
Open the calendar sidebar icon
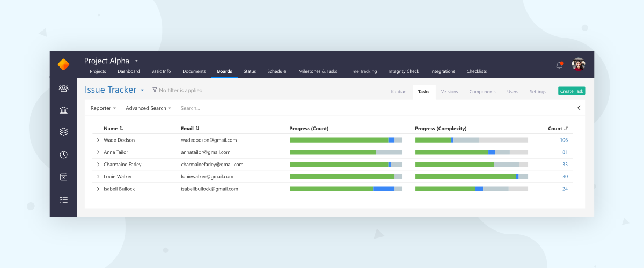63,176
